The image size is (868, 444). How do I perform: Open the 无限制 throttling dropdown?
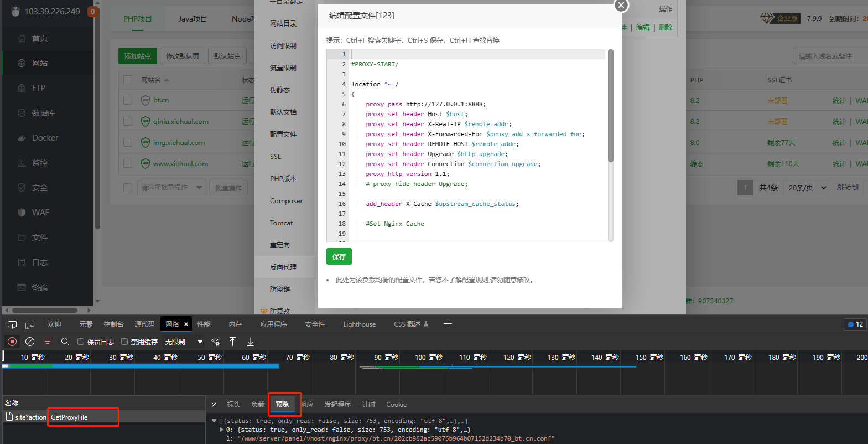tap(184, 342)
